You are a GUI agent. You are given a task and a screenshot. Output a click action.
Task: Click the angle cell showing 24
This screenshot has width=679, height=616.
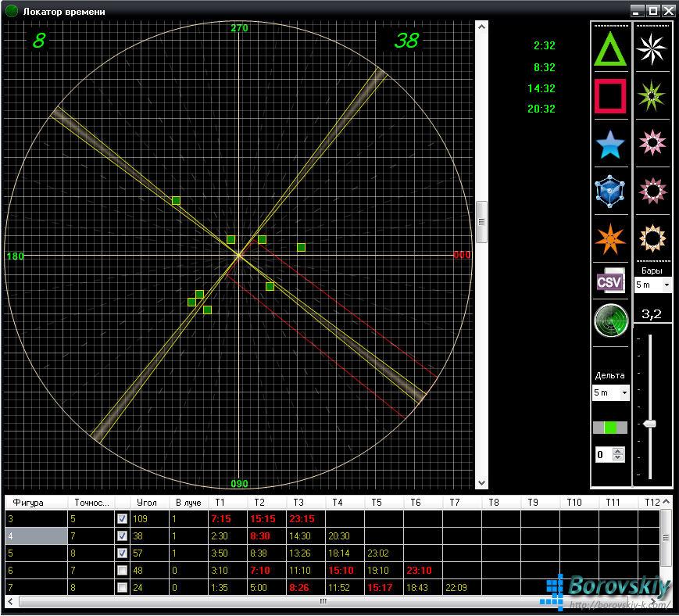coord(149,588)
